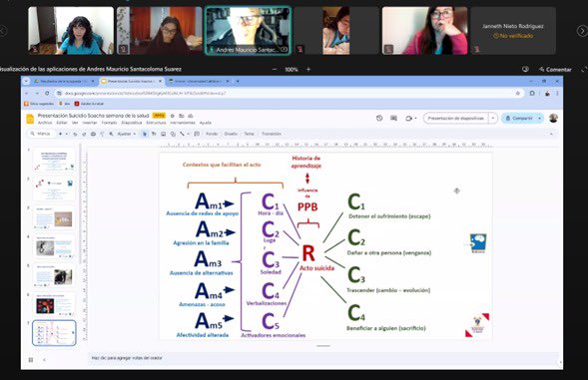The width and height of the screenshot is (588, 380).
Task: Open the Herramientas menu
Action: coord(183,123)
